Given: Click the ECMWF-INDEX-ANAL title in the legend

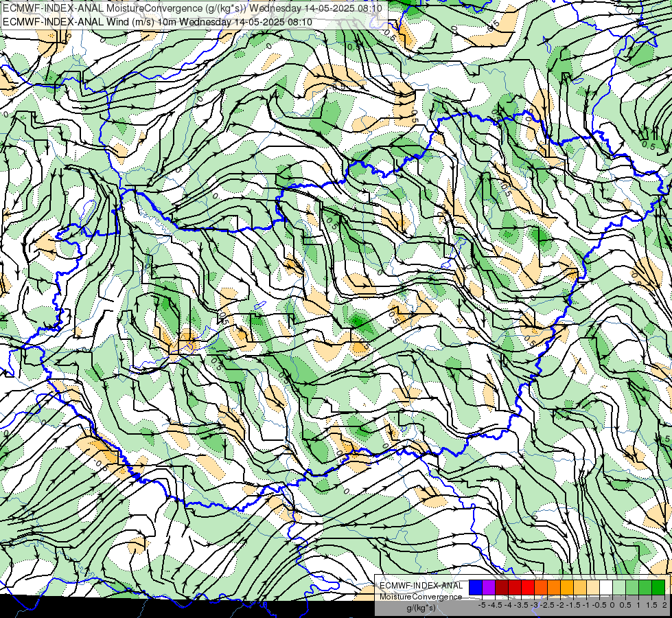Looking at the screenshot, I should pyautogui.click(x=421, y=586).
